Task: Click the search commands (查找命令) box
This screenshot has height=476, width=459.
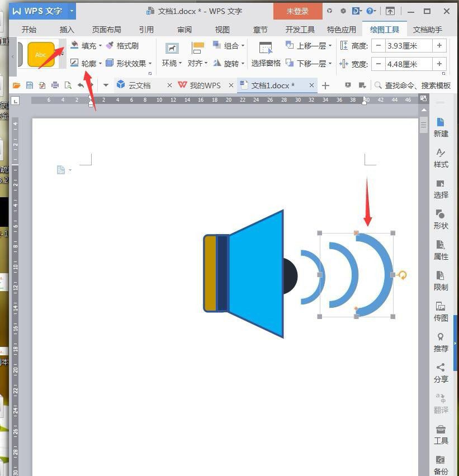Action: [413, 85]
